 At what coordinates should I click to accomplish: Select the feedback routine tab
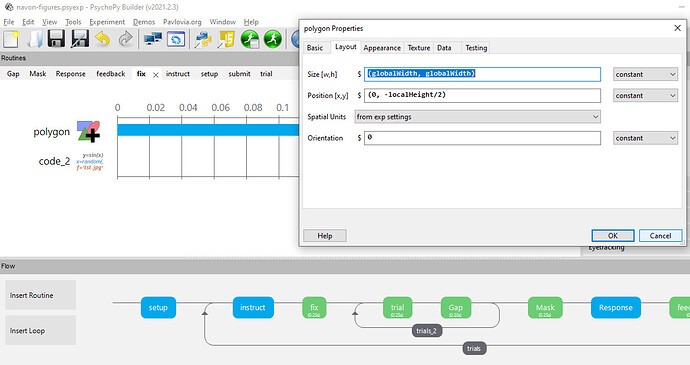pyautogui.click(x=110, y=74)
